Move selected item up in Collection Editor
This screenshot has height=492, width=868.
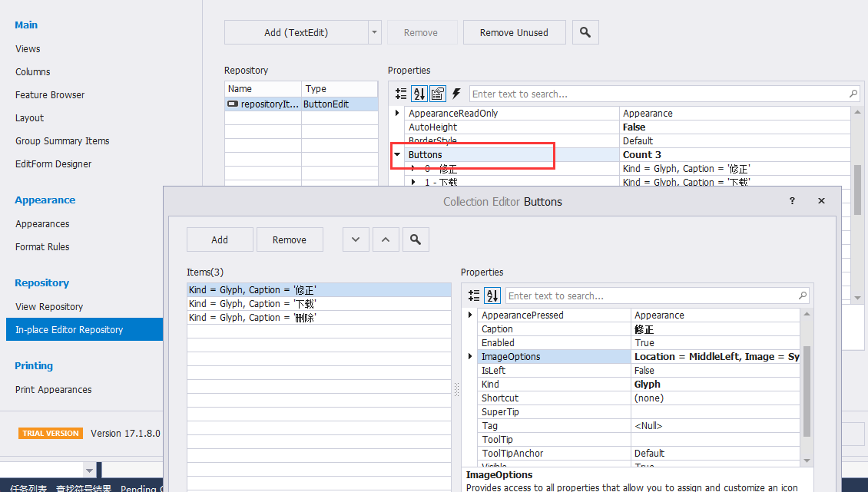(386, 239)
